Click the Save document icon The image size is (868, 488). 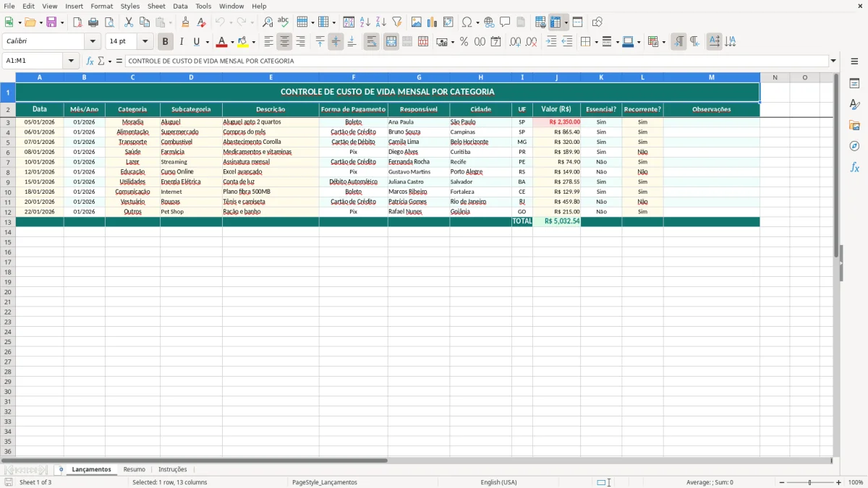click(x=51, y=22)
